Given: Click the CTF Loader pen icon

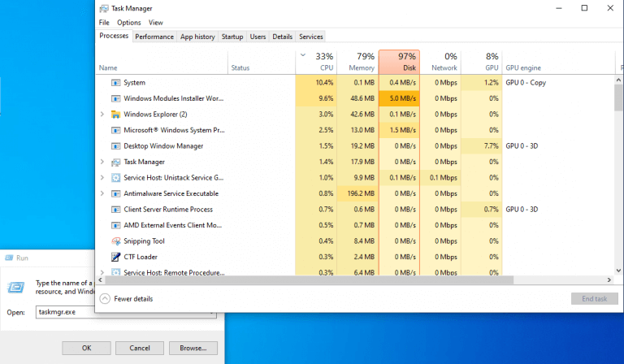Looking at the screenshot, I should [x=115, y=257].
